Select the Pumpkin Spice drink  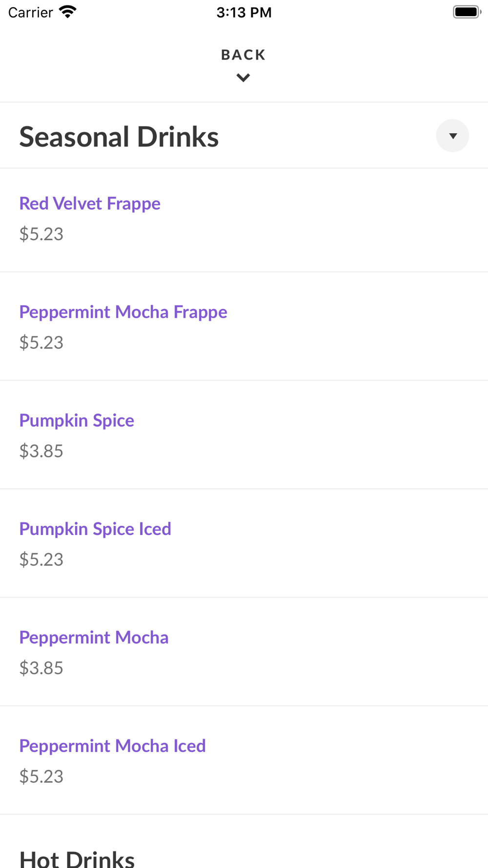pos(77,420)
